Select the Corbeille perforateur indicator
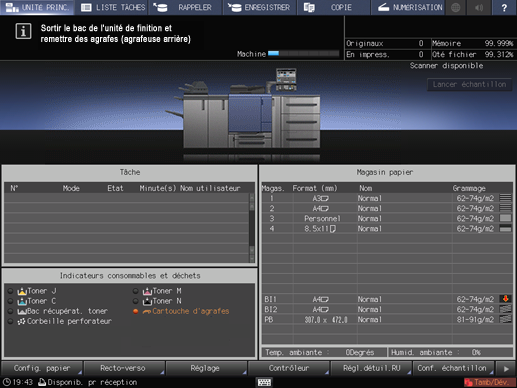The width and height of the screenshot is (517, 388). tap(10, 321)
